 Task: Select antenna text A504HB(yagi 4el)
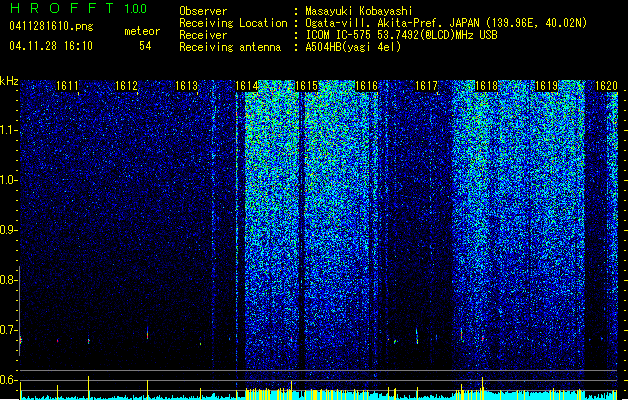(x=353, y=47)
